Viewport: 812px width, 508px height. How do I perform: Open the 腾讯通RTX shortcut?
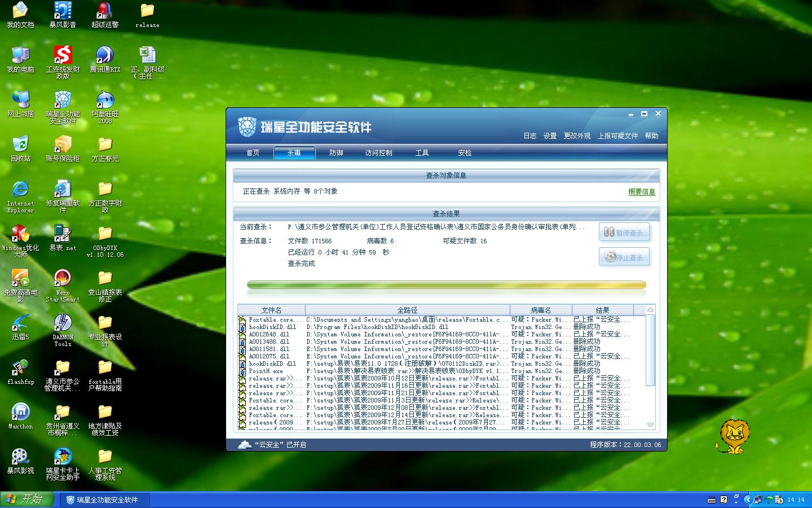pyautogui.click(x=105, y=59)
